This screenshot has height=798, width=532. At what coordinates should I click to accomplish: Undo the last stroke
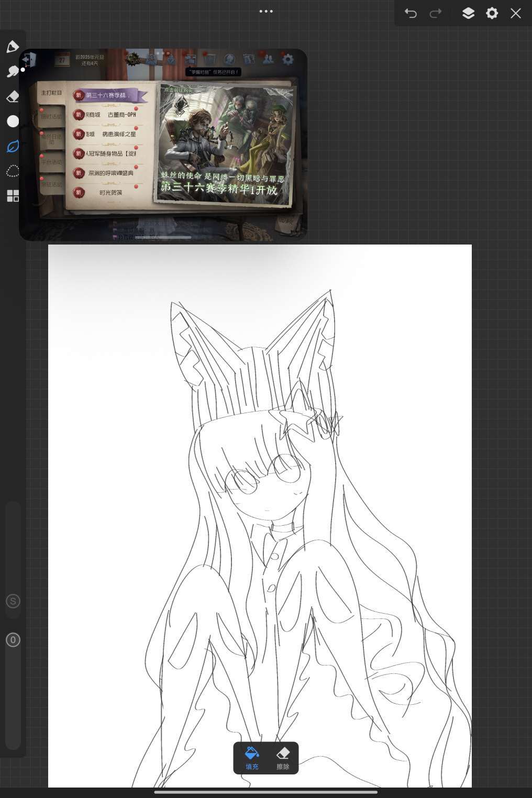411,13
